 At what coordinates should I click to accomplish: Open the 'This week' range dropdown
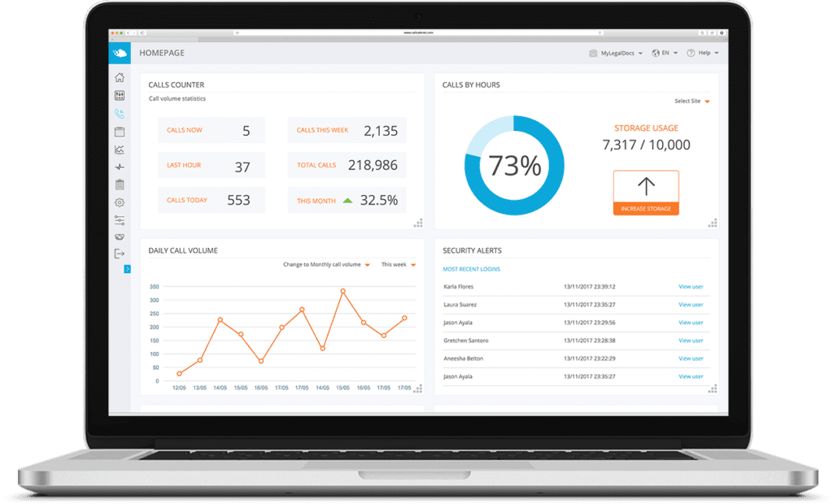[399, 265]
